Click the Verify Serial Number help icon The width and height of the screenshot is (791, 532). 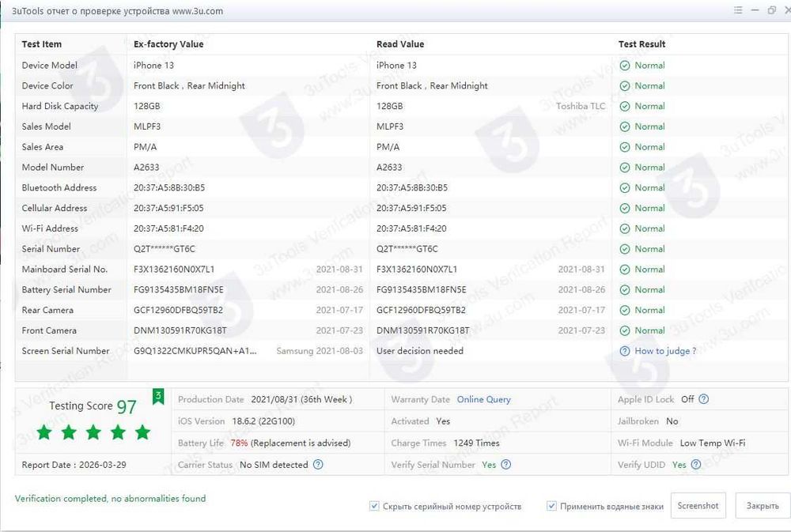coord(506,465)
